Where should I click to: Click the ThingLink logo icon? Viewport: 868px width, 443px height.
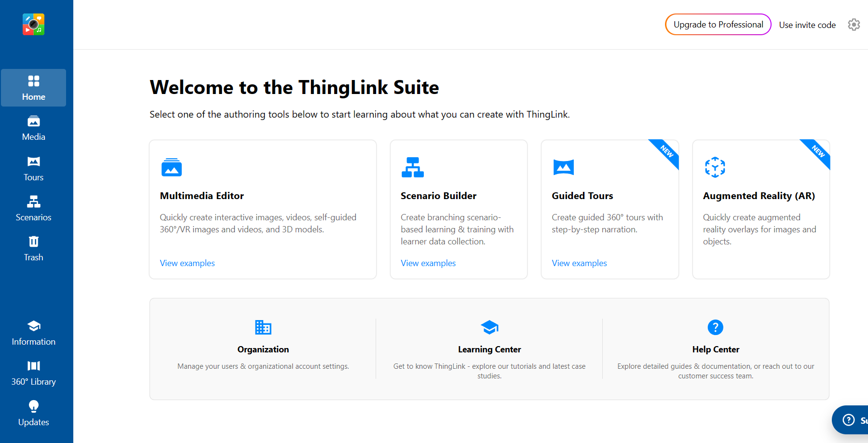pyautogui.click(x=33, y=24)
